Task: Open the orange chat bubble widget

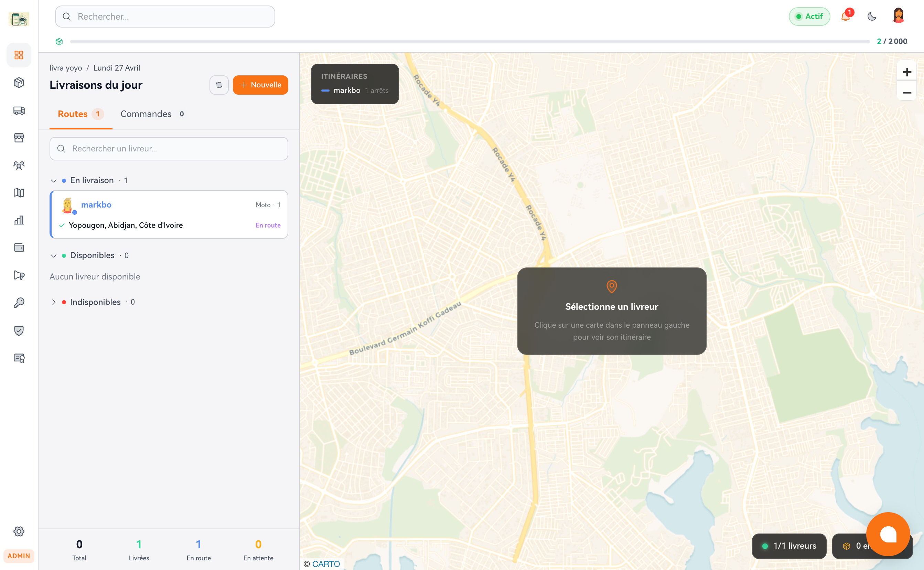Action: (888, 534)
